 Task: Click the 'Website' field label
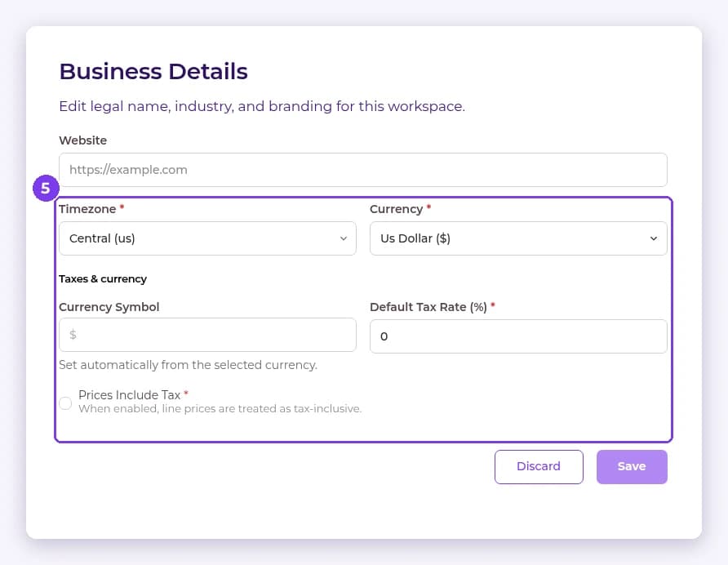pos(82,140)
